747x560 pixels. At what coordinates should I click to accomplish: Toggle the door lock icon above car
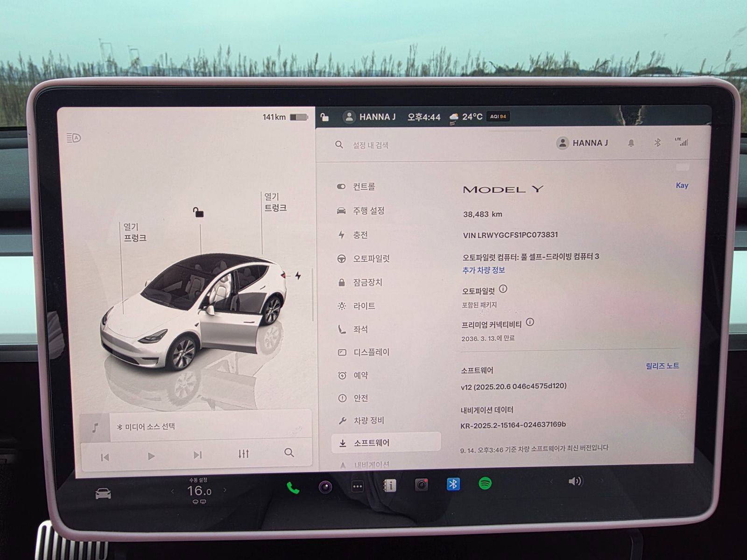(198, 212)
